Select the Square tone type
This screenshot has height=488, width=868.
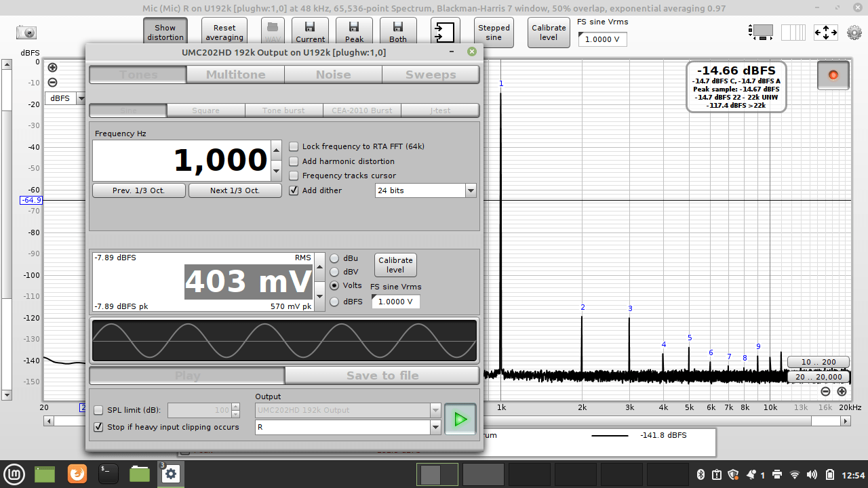pos(205,110)
